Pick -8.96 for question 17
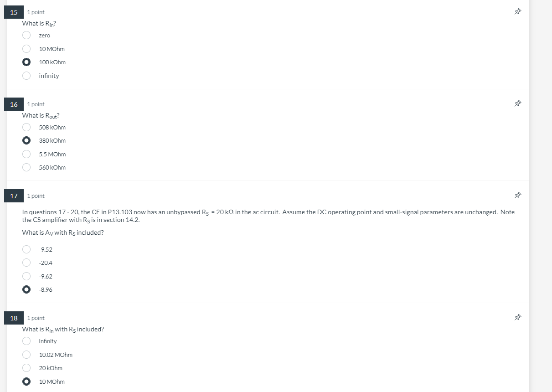Image resolution: width=552 pixels, height=392 pixels. pyautogui.click(x=27, y=289)
